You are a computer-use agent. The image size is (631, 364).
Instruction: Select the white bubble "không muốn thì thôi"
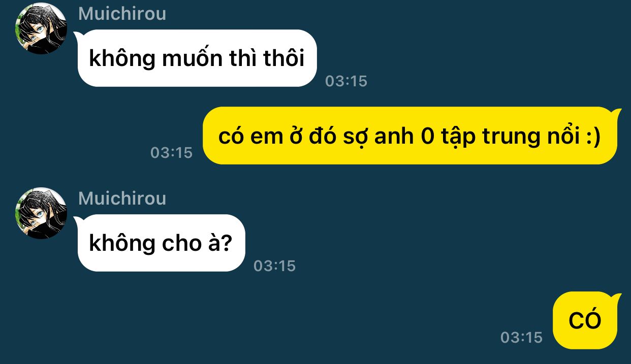pos(197,58)
